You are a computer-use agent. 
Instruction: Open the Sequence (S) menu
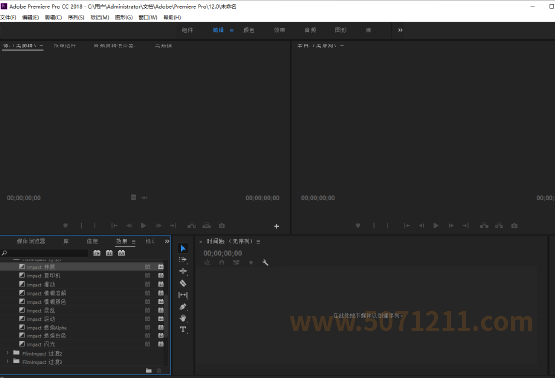point(76,17)
